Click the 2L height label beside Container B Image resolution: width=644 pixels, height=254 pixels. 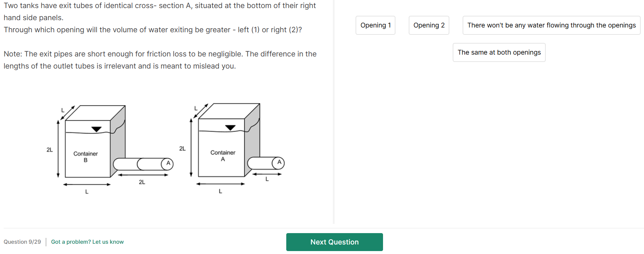tap(49, 150)
